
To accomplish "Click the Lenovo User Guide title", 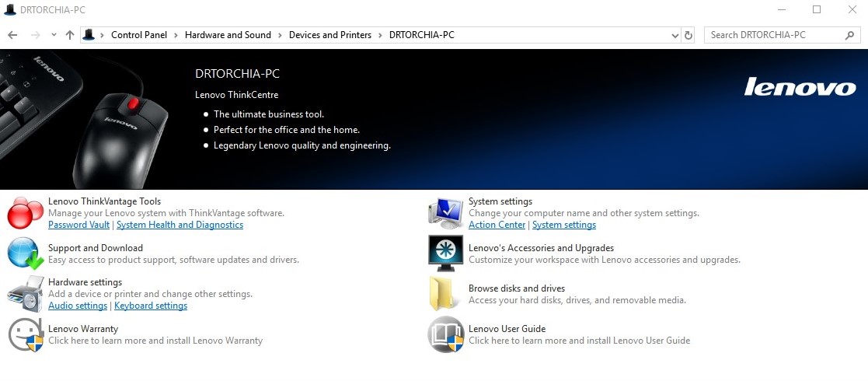I will 507,329.
